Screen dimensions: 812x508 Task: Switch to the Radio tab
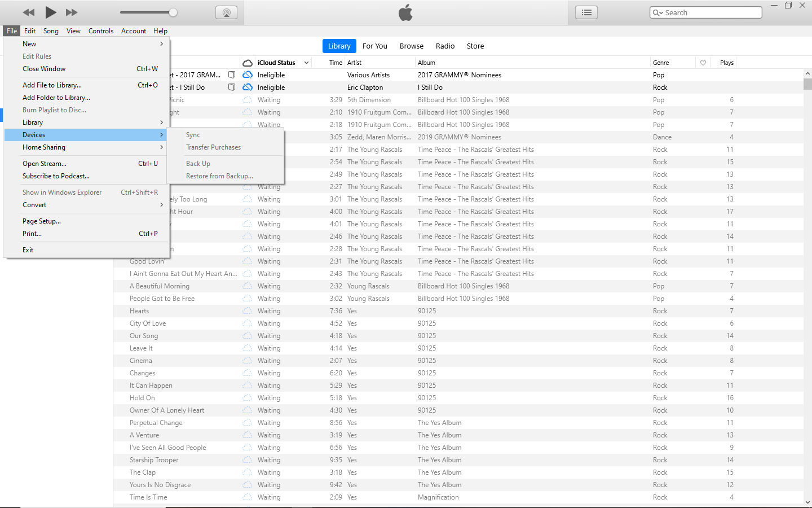[x=445, y=46]
